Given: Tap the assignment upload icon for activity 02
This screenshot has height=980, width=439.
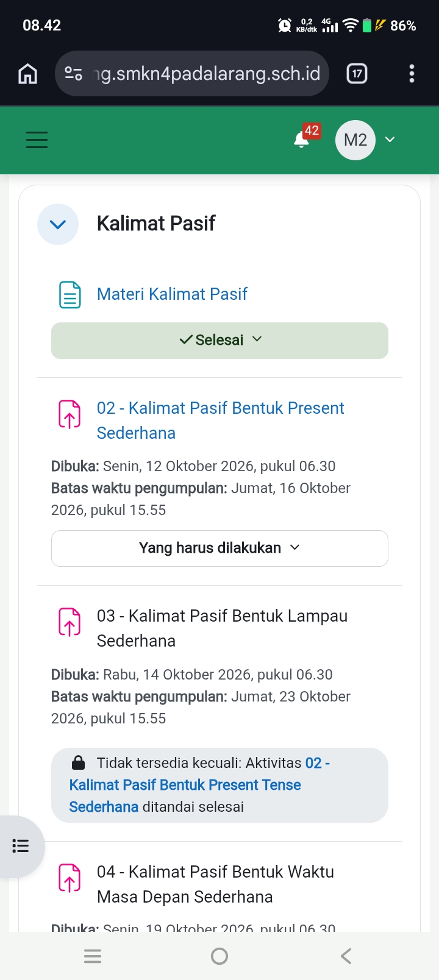Looking at the screenshot, I should pos(70,414).
